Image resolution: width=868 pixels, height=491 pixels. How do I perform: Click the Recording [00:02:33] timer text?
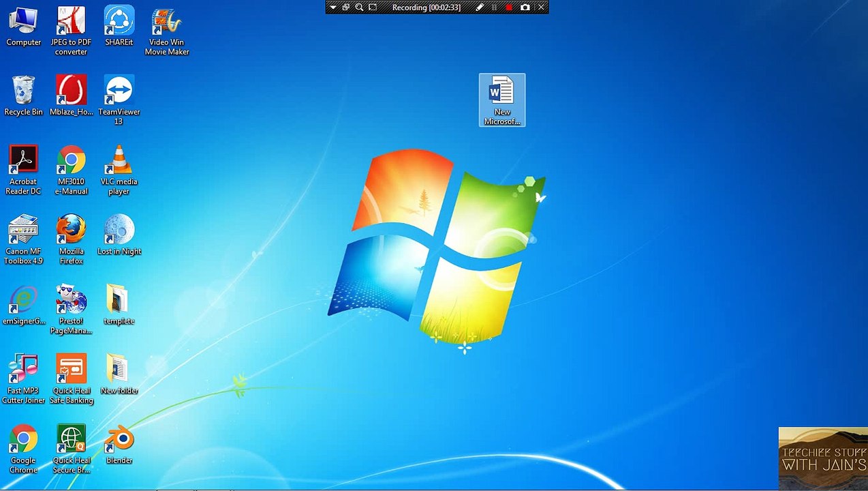(427, 8)
